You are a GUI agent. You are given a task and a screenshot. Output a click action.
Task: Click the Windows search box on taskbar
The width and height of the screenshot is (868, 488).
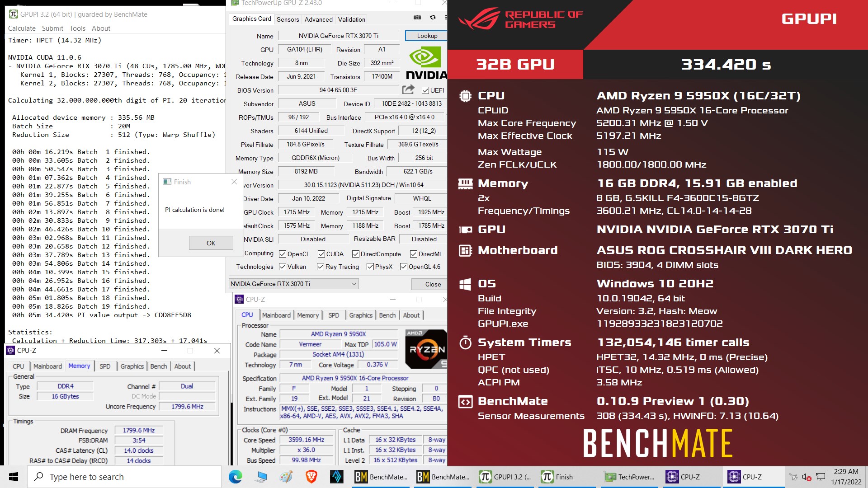pyautogui.click(x=124, y=477)
